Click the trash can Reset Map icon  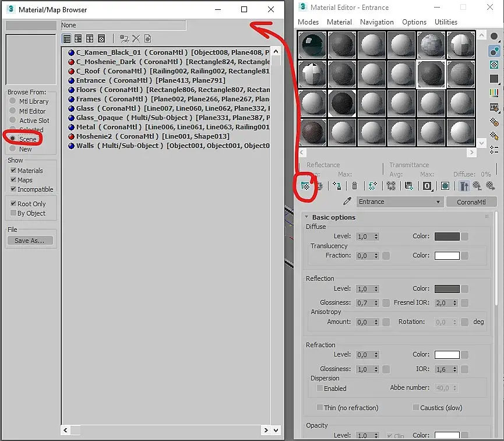click(x=354, y=186)
